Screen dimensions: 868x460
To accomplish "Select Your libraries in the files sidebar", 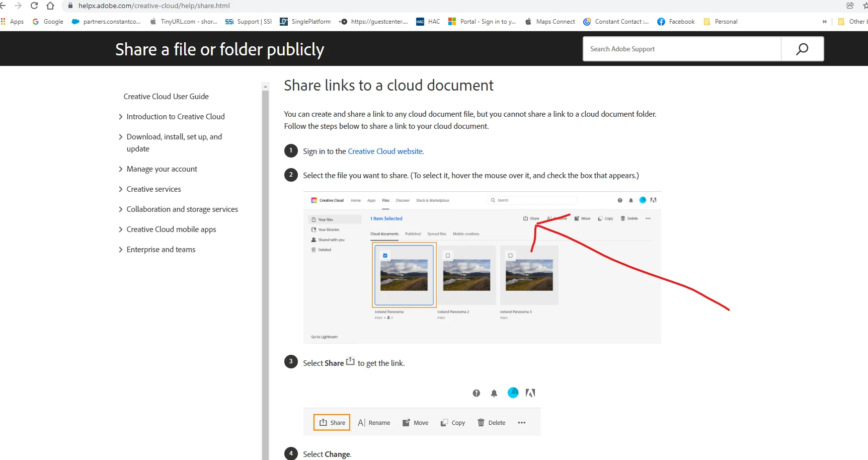I will (326, 229).
